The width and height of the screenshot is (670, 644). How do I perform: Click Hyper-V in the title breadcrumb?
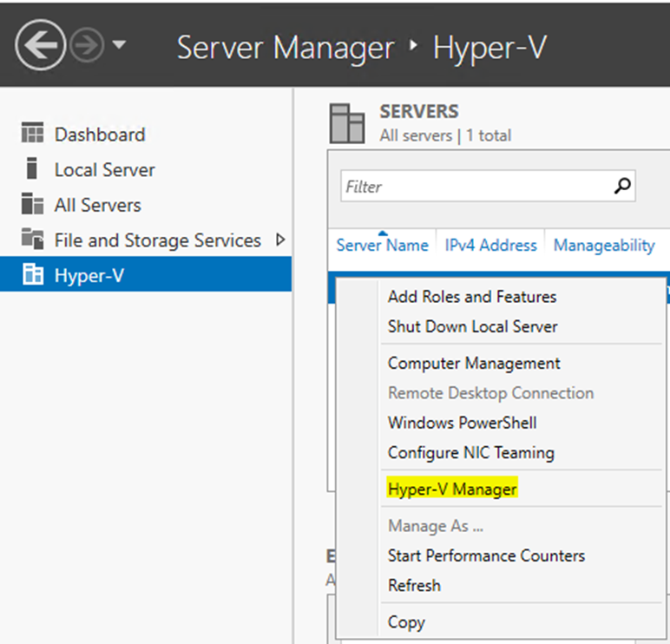[489, 48]
